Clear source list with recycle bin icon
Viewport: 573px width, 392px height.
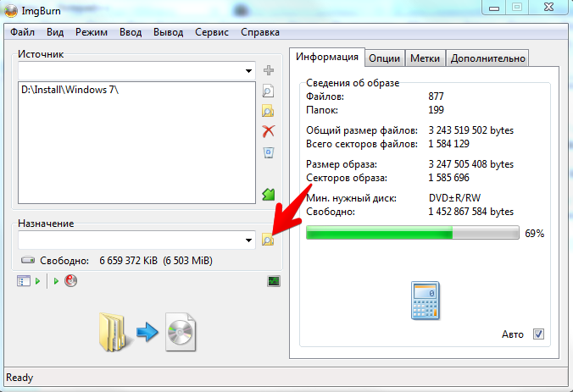(269, 152)
